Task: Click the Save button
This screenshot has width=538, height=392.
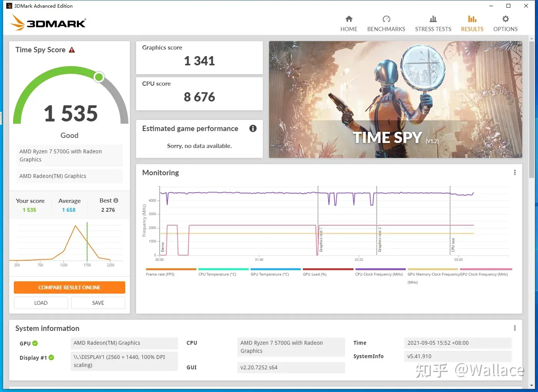Action: point(98,303)
